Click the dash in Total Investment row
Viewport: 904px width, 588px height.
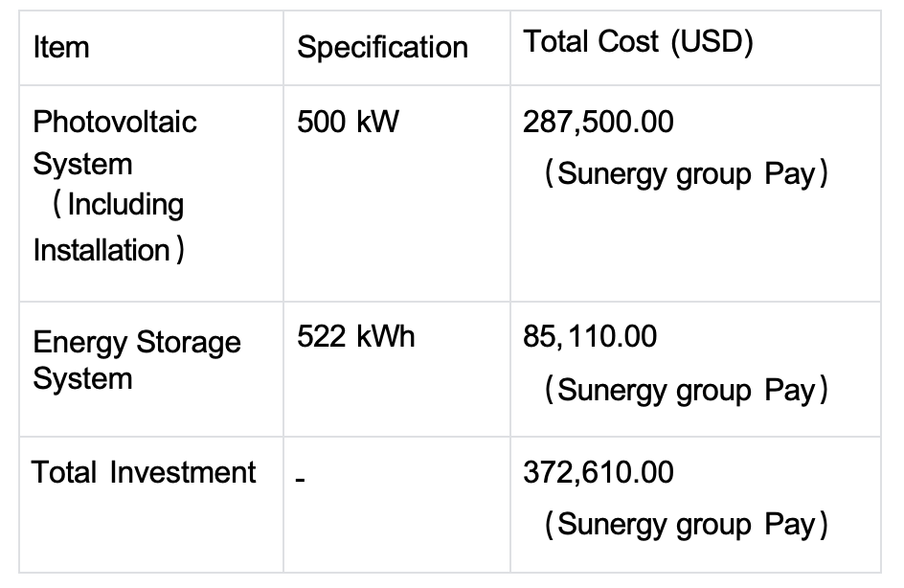pos(300,481)
